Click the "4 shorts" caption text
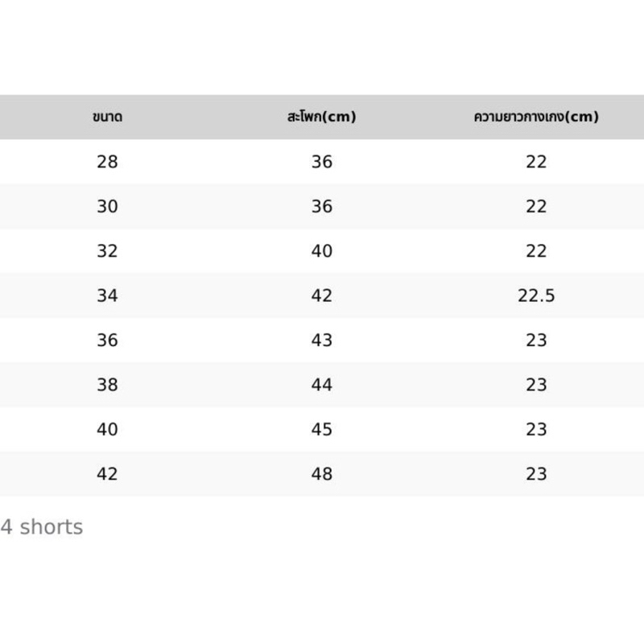644x644 pixels. (x=42, y=528)
